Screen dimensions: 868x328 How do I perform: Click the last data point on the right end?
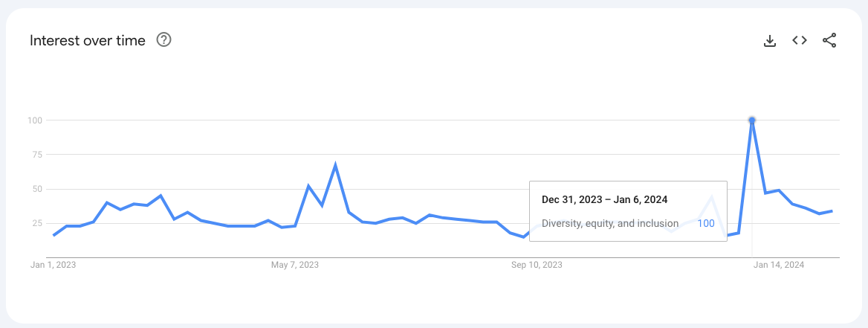tap(832, 210)
